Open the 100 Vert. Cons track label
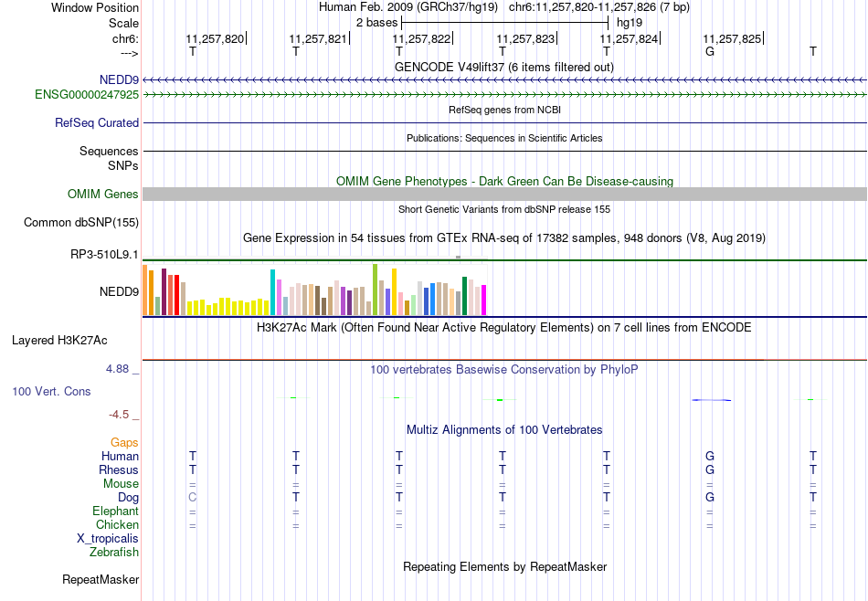The height and width of the screenshot is (601, 868). pos(51,391)
